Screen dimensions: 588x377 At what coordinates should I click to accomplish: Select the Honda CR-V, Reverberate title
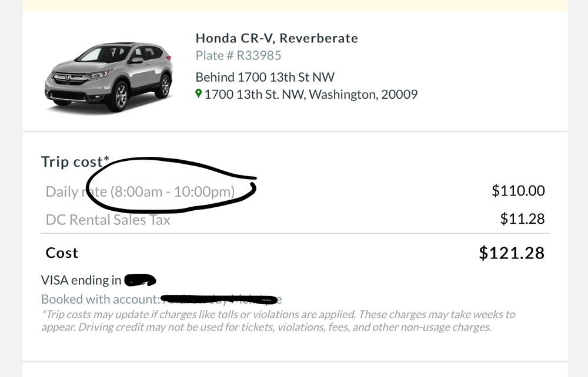coord(276,39)
